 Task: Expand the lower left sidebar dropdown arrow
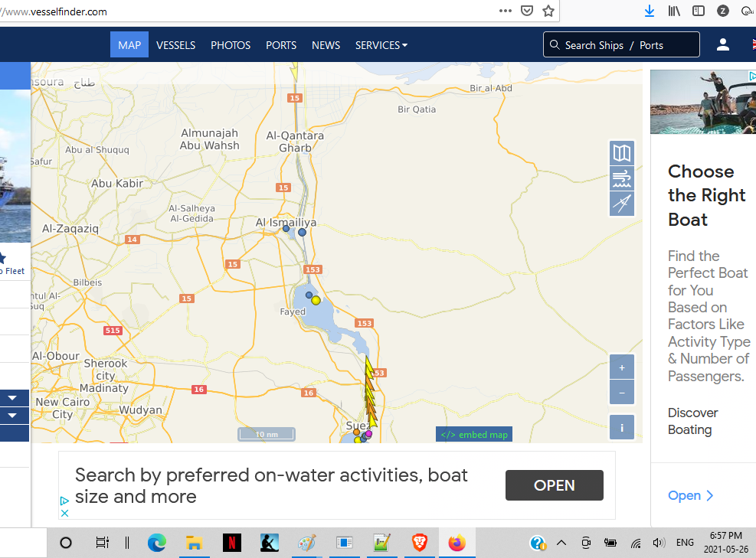pyautogui.click(x=12, y=416)
